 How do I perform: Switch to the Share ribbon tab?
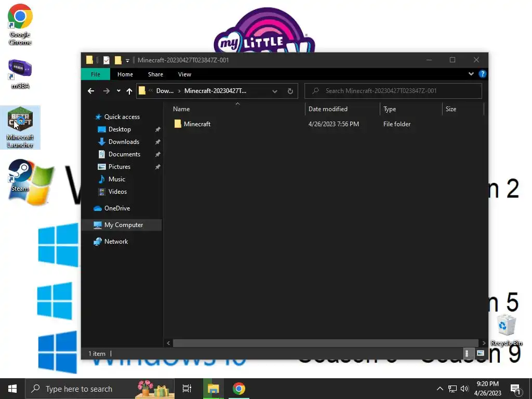tap(155, 74)
